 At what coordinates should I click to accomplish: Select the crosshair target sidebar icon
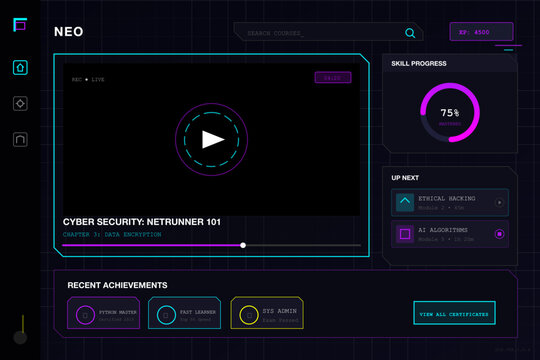coord(20,103)
